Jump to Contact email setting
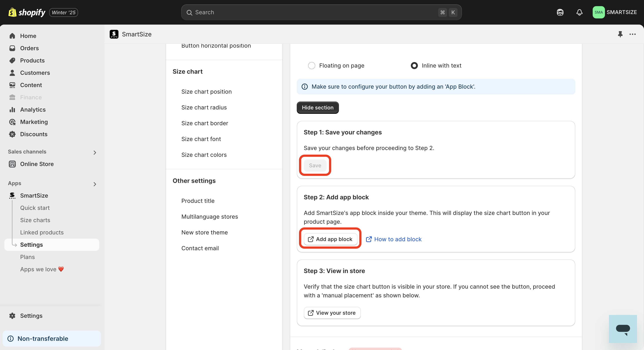The height and width of the screenshot is (350, 644). click(200, 248)
